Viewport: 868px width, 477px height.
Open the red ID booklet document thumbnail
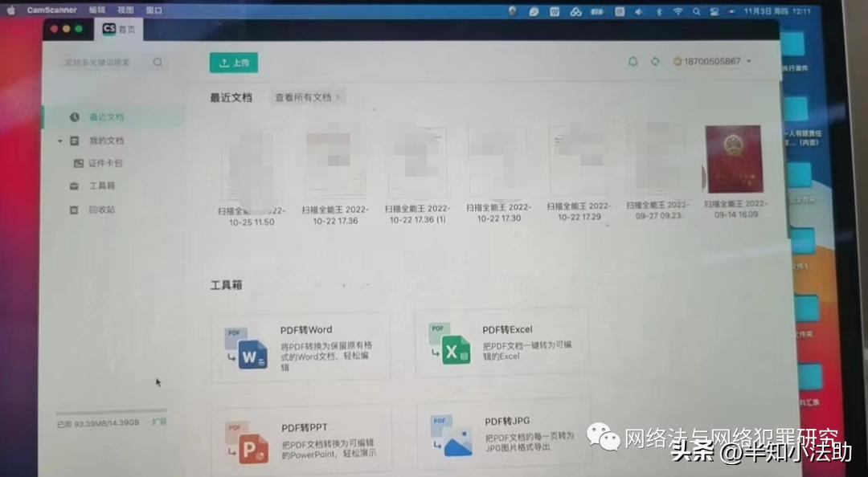pos(733,157)
